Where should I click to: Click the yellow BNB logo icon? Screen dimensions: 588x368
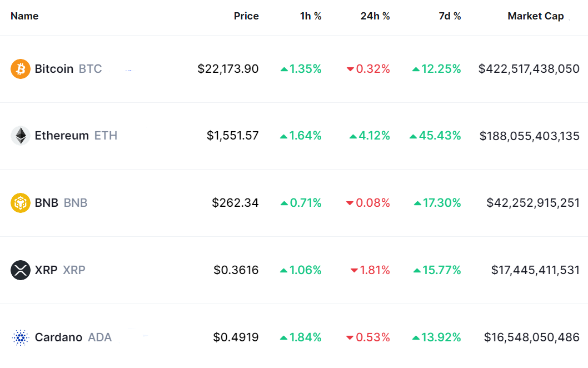point(21,203)
